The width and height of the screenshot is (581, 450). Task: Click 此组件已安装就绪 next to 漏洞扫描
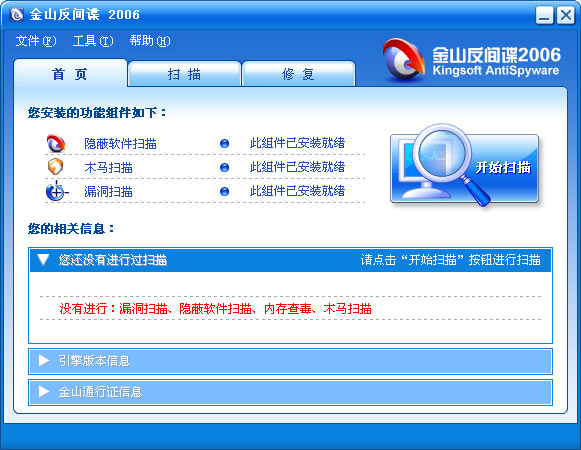297,191
